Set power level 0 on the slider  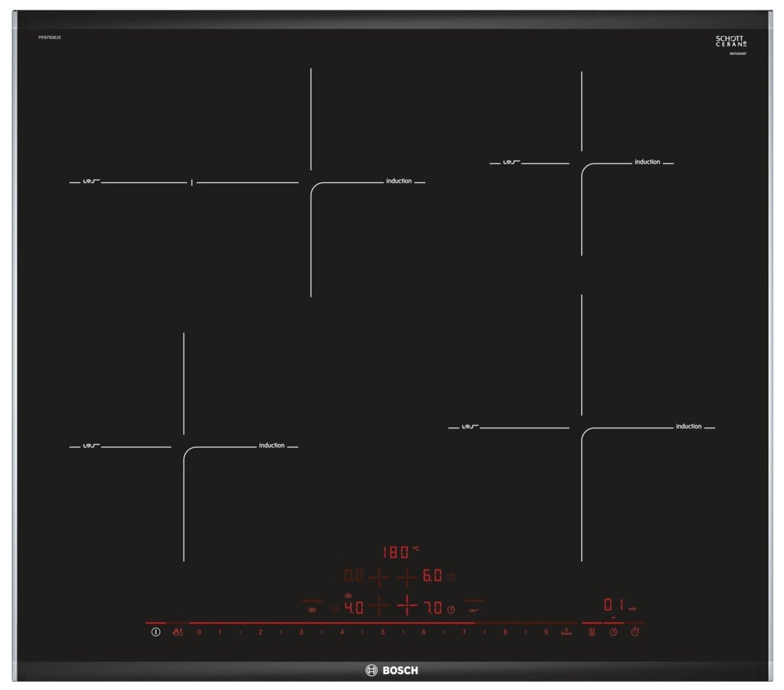click(x=199, y=632)
